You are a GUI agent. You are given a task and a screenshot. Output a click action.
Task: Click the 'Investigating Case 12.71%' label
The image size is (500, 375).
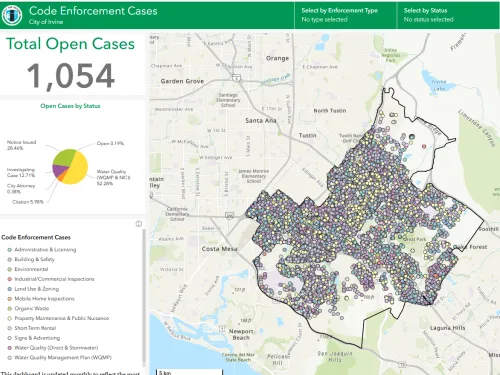[21, 172]
